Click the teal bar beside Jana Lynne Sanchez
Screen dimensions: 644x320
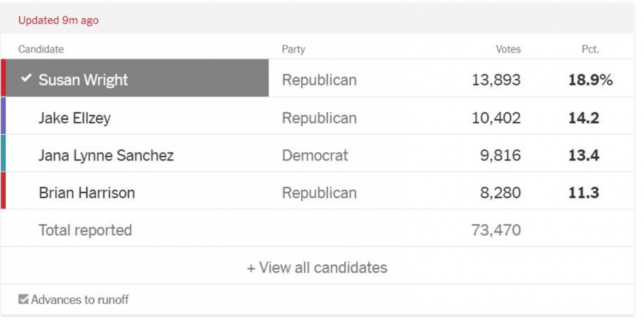[3, 153]
